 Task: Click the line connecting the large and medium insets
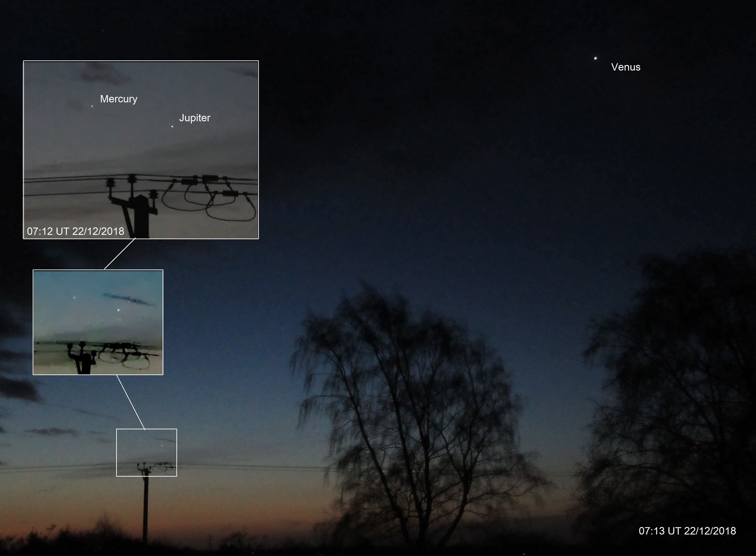(x=119, y=254)
